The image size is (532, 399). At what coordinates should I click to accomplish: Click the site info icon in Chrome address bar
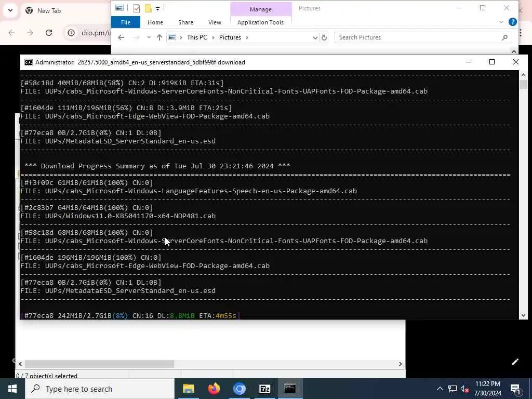[71, 33]
